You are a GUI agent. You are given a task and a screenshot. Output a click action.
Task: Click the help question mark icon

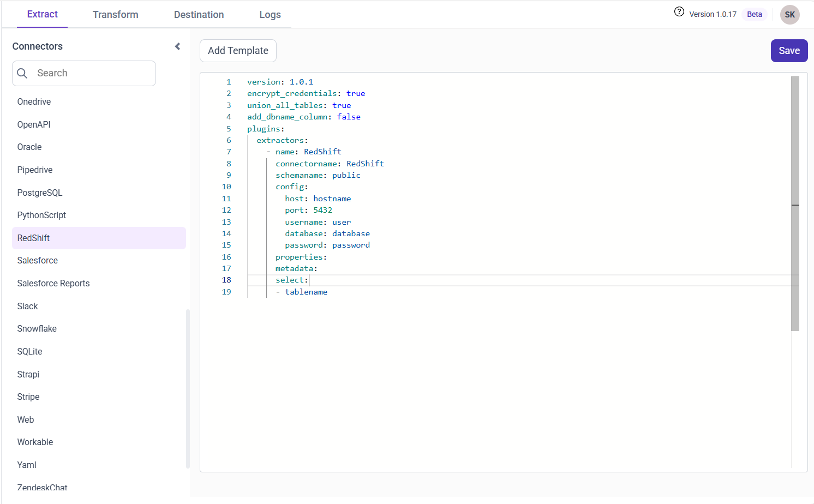679,11
